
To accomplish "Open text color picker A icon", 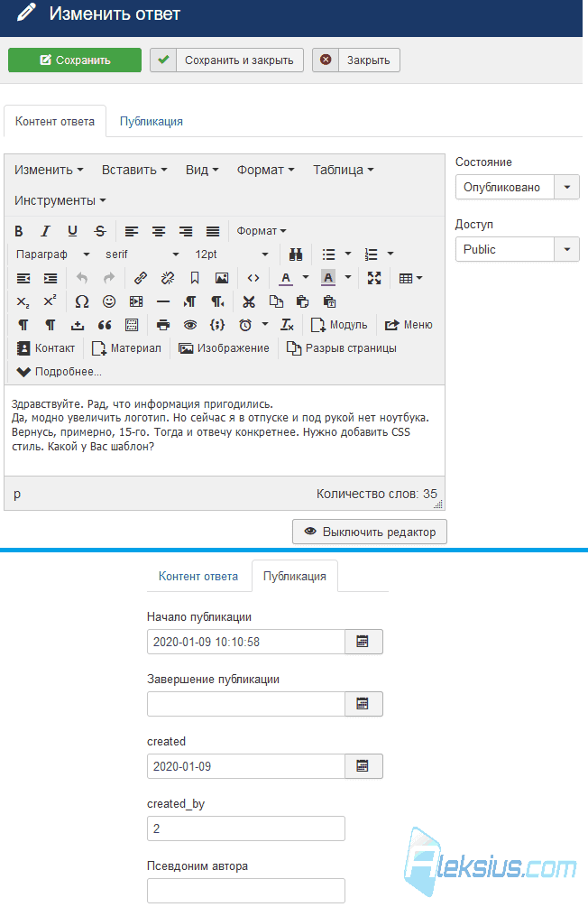I will (286, 278).
